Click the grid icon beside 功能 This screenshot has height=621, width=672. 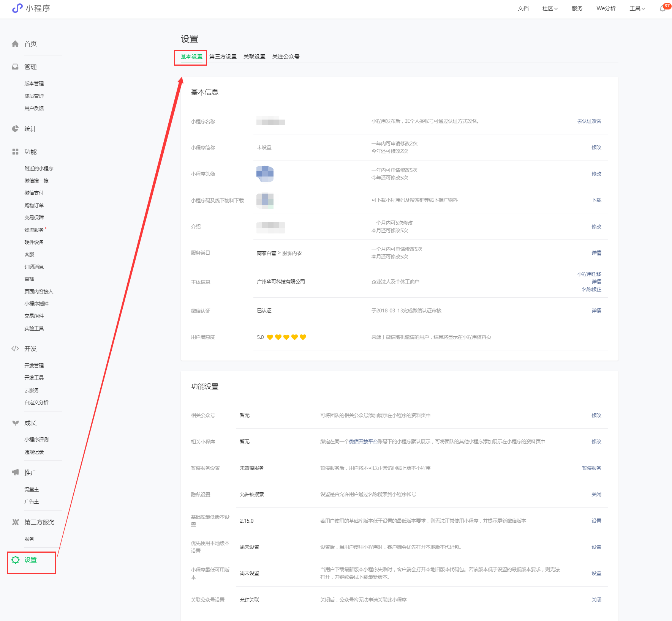15,152
